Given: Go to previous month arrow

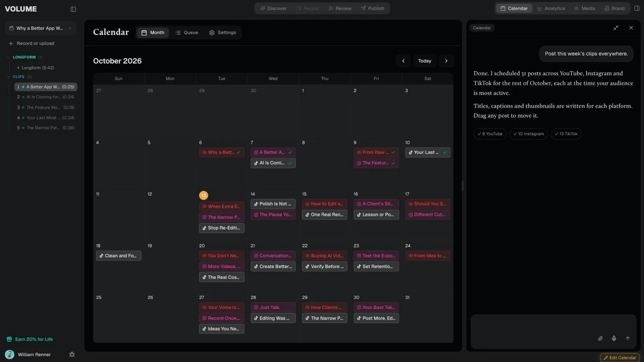Looking at the screenshot, I should click(x=403, y=61).
